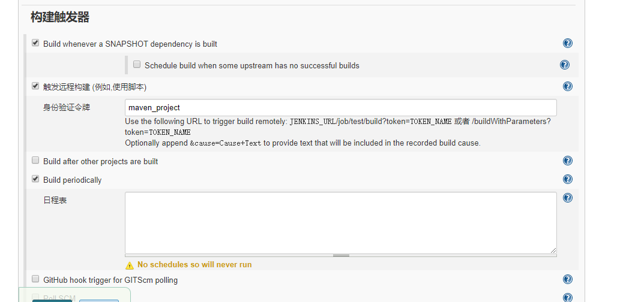Open help icon for 触发远程构建
The height and width of the screenshot is (302, 644).
point(567,86)
